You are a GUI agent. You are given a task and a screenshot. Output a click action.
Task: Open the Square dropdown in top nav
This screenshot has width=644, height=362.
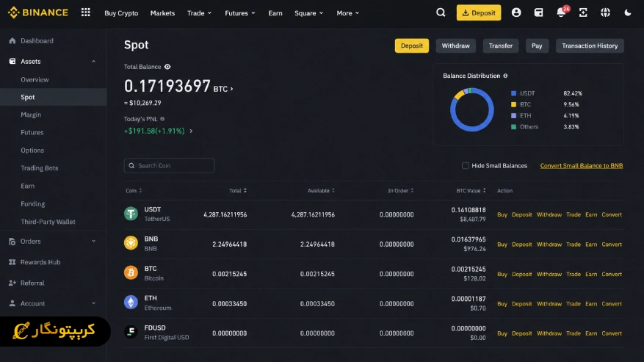point(309,13)
